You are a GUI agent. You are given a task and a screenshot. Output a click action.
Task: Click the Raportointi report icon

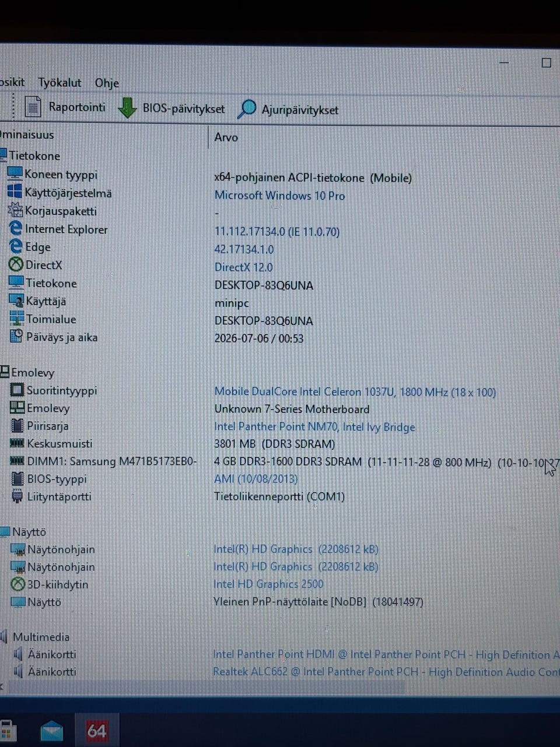33,107
